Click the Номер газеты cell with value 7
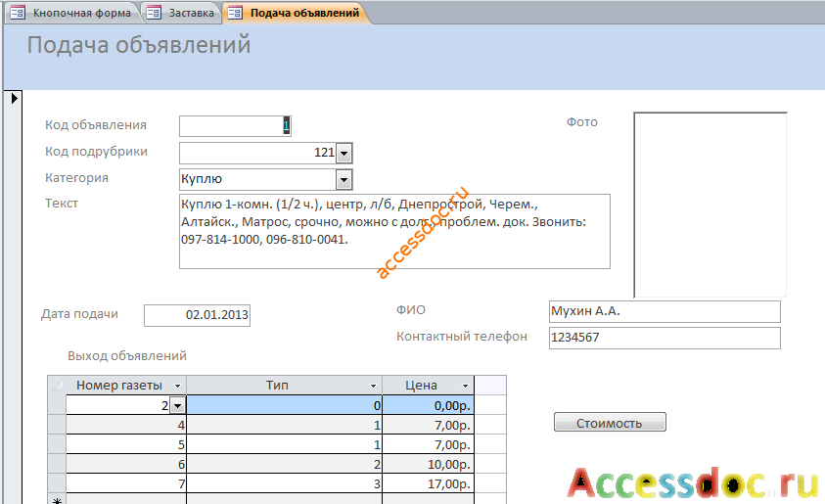The image size is (825, 504). tap(126, 483)
